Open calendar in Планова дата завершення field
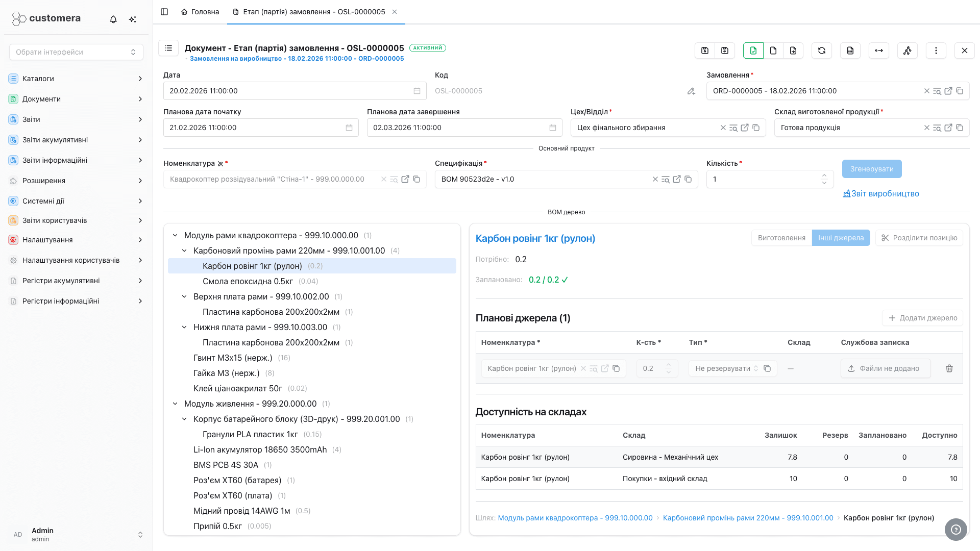 point(553,128)
